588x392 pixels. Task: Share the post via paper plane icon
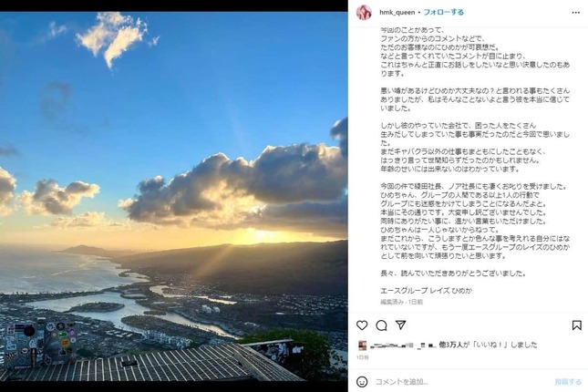tap(401, 325)
